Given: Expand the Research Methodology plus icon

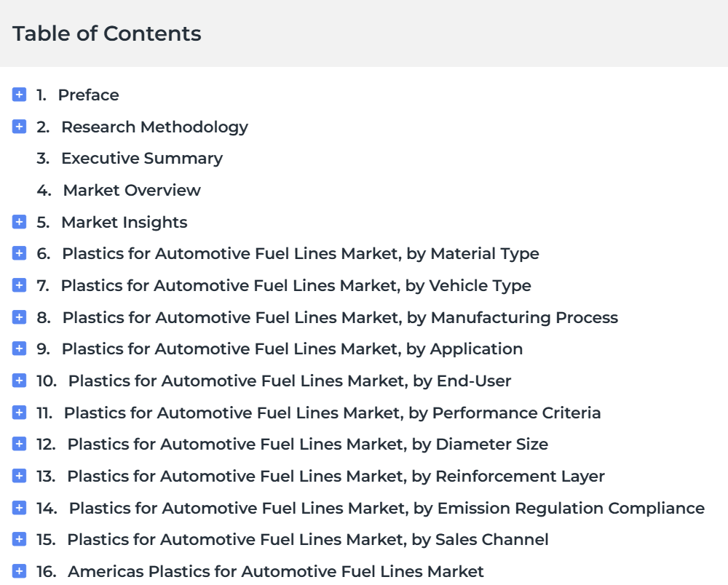Looking at the screenshot, I should 20,127.
